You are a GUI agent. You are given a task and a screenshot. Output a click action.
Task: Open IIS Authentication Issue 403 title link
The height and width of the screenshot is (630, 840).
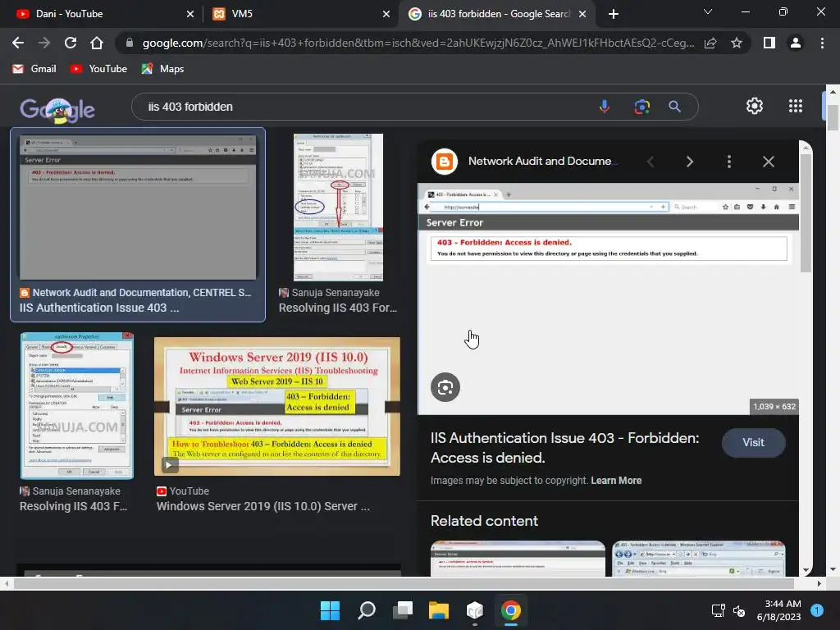564,448
